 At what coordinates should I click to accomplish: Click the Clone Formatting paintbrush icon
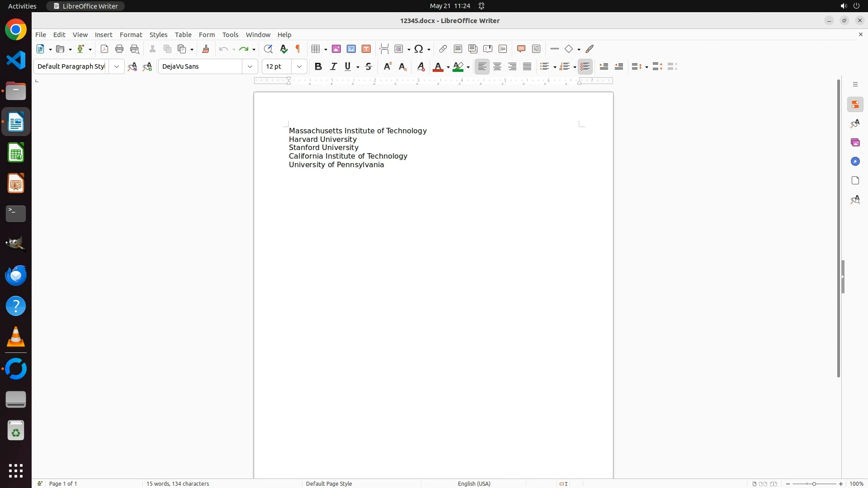[206, 49]
